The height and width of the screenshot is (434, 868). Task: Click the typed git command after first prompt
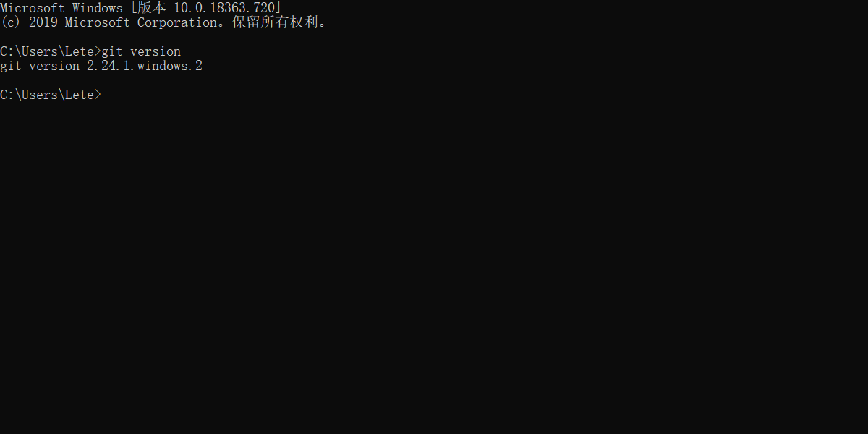tap(112, 51)
